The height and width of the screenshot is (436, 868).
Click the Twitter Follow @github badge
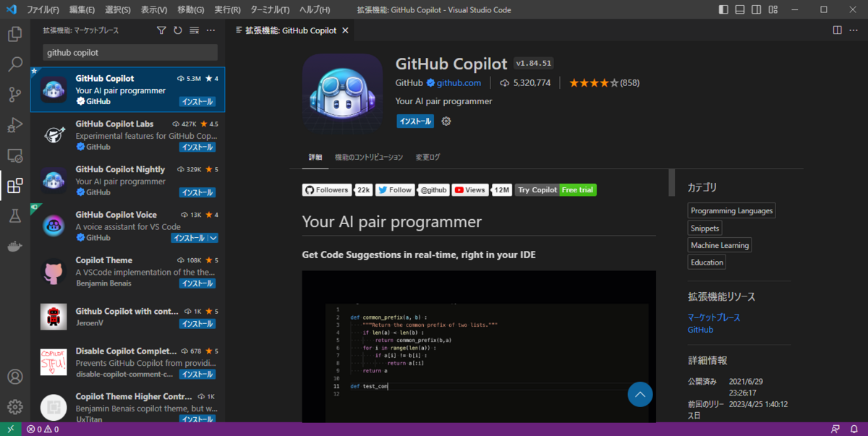412,190
